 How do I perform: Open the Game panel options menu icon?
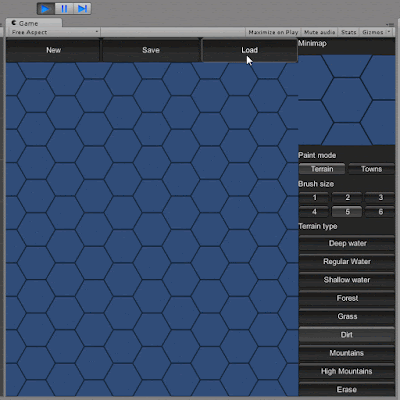tap(390, 24)
